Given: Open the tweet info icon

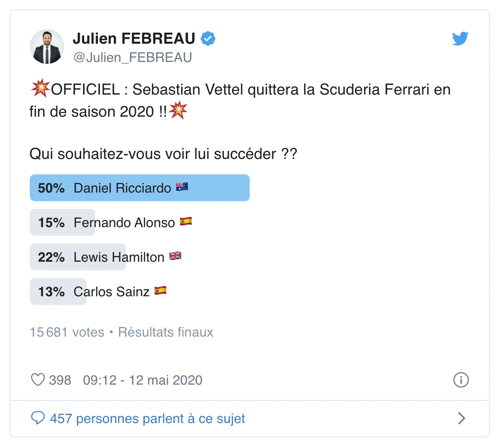Looking at the screenshot, I should pyautogui.click(x=461, y=380).
